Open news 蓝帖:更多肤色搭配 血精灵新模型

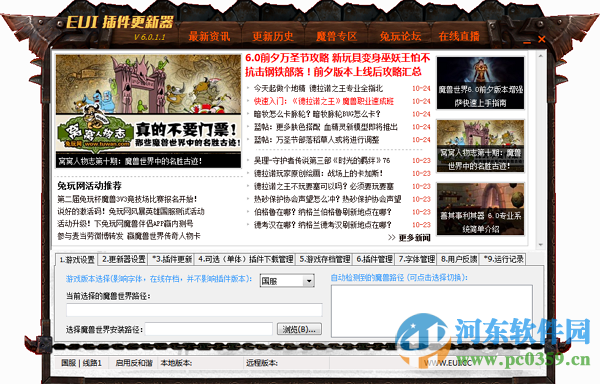click(x=326, y=127)
